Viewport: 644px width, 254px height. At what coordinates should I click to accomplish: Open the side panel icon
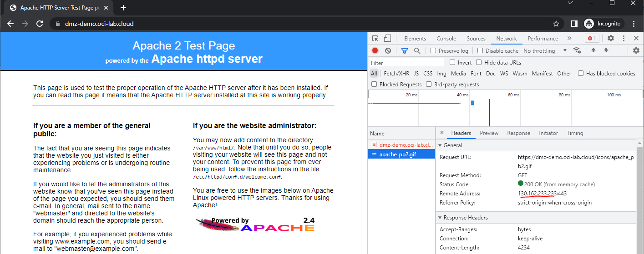tap(574, 24)
